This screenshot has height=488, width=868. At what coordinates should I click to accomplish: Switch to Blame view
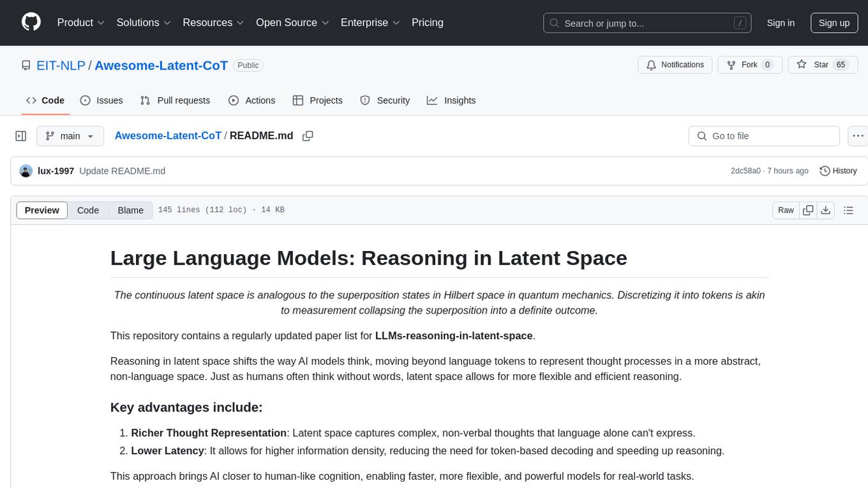pyautogui.click(x=130, y=210)
